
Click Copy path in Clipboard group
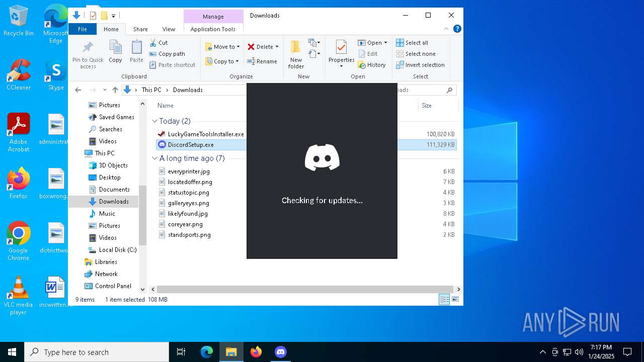[x=167, y=54]
